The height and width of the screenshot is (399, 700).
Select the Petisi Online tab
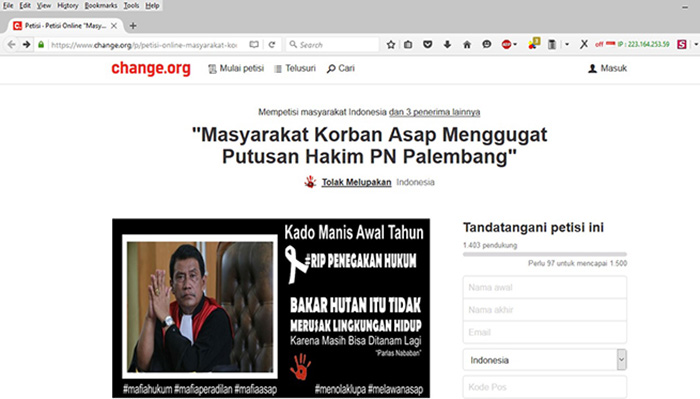pyautogui.click(x=65, y=26)
